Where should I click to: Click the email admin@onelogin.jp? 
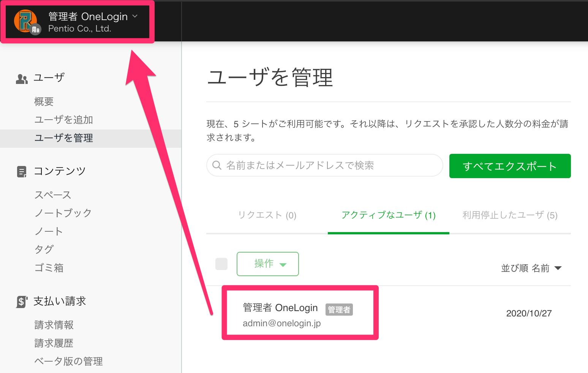tap(282, 323)
